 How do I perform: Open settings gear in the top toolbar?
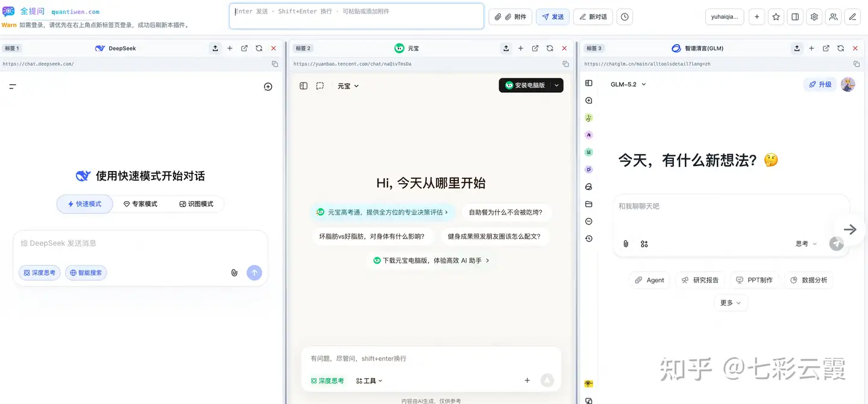point(814,17)
